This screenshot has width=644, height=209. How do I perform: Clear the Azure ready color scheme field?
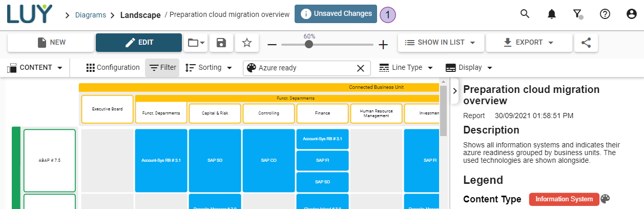click(361, 68)
